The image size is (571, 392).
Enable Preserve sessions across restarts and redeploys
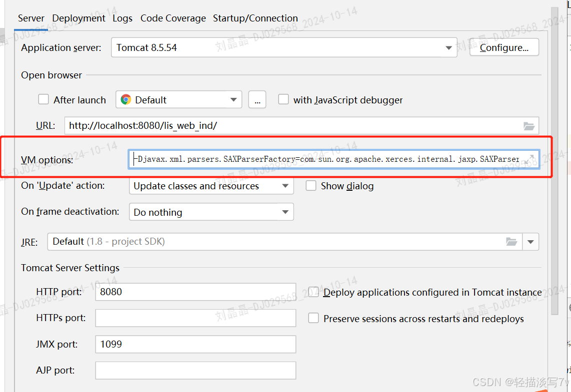click(313, 318)
